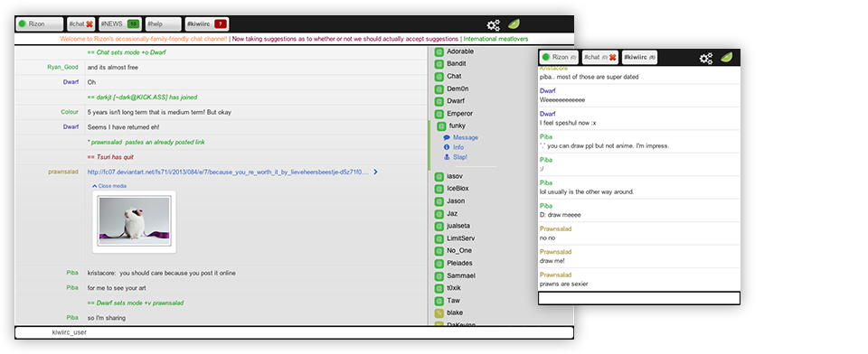
Task: Collapse the image with Close media
Action: click(x=109, y=186)
